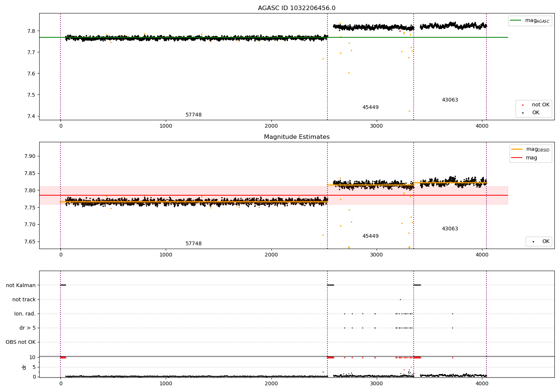Click the 'dr > 5' row label
Viewport: 560px width, 392px height.
(28, 328)
